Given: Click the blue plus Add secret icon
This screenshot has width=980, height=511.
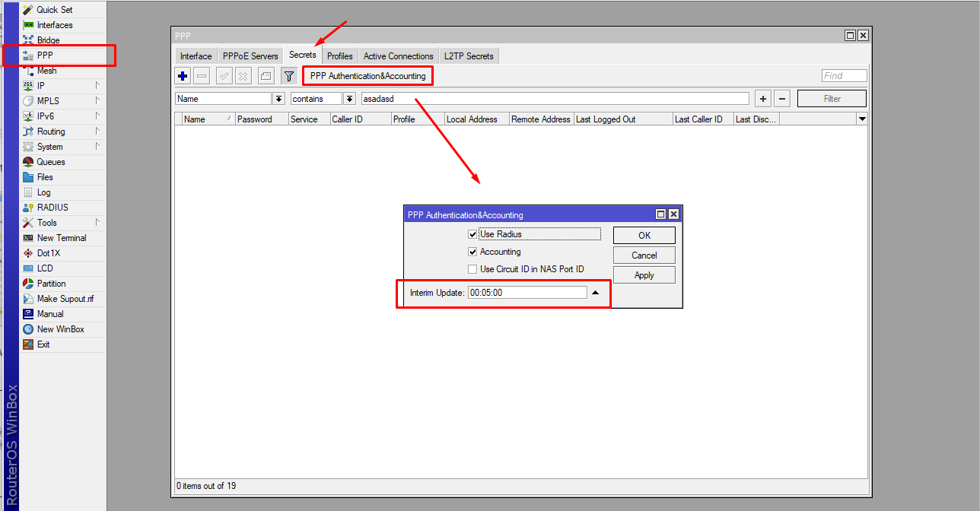Looking at the screenshot, I should (x=183, y=76).
